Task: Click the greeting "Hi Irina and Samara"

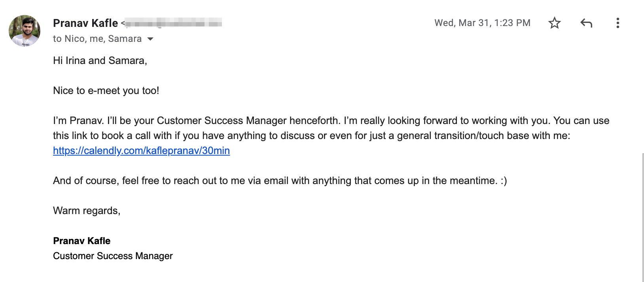Action: click(100, 60)
